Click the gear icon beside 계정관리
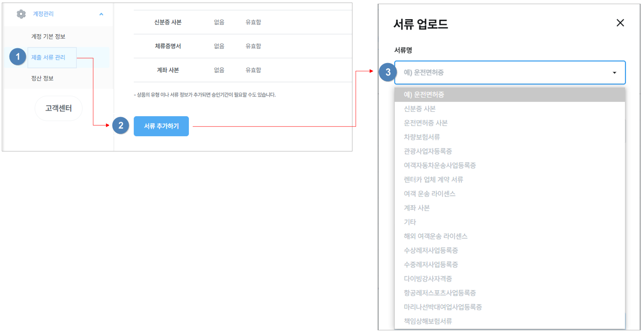Viewport: 644px width, 334px height. (21, 14)
